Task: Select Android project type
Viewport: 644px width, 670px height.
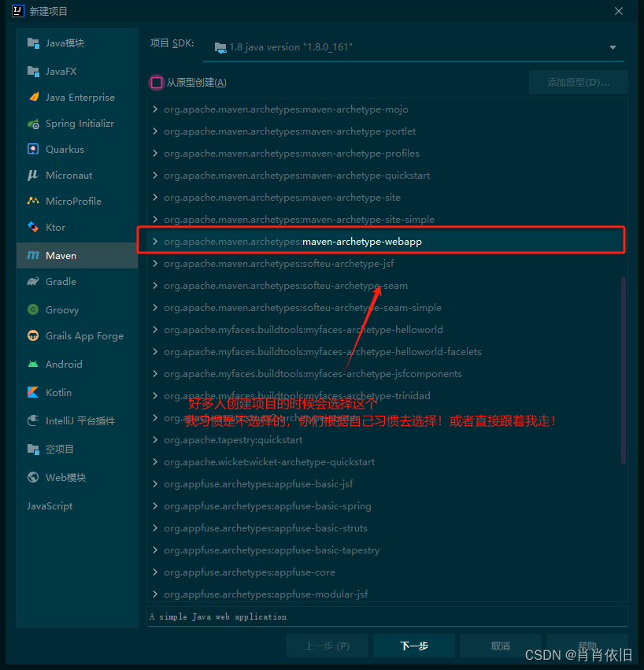Action: pos(77,364)
